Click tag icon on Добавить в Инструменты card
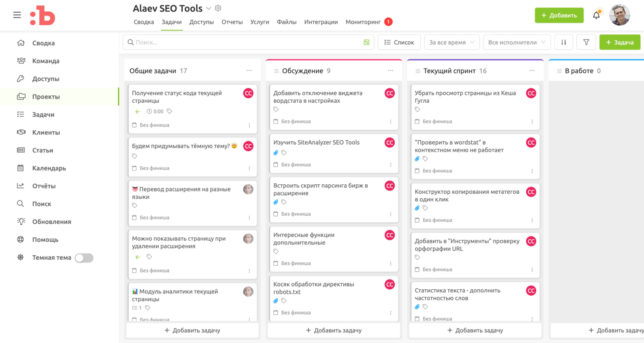The image size is (644, 343). 418,257
